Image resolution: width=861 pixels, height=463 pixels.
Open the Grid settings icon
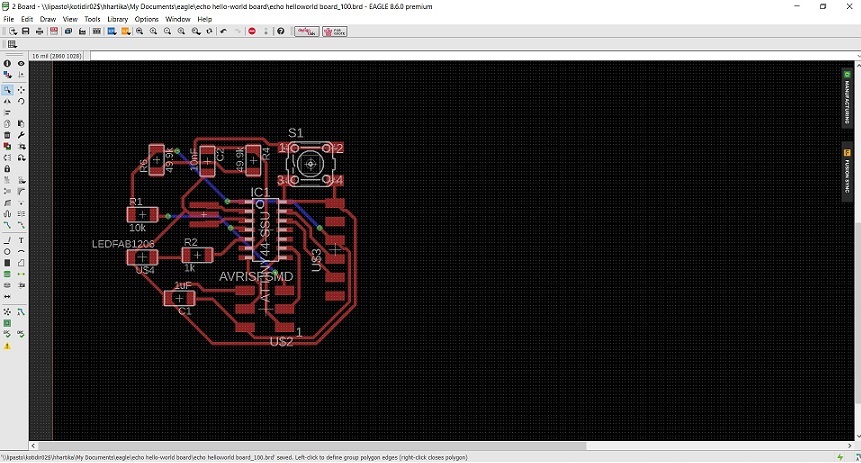click(x=12, y=44)
